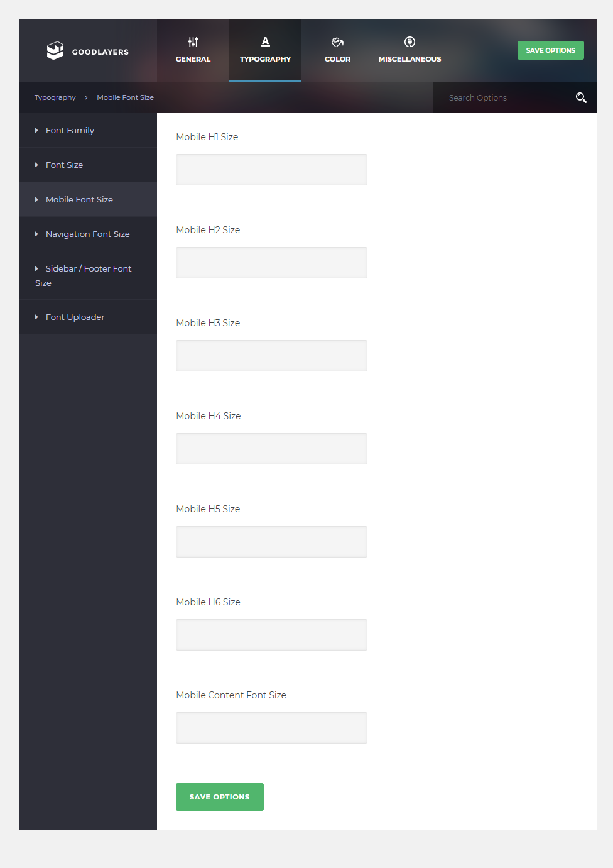Click the search magnifier icon
The width and height of the screenshot is (613, 868).
tap(581, 97)
